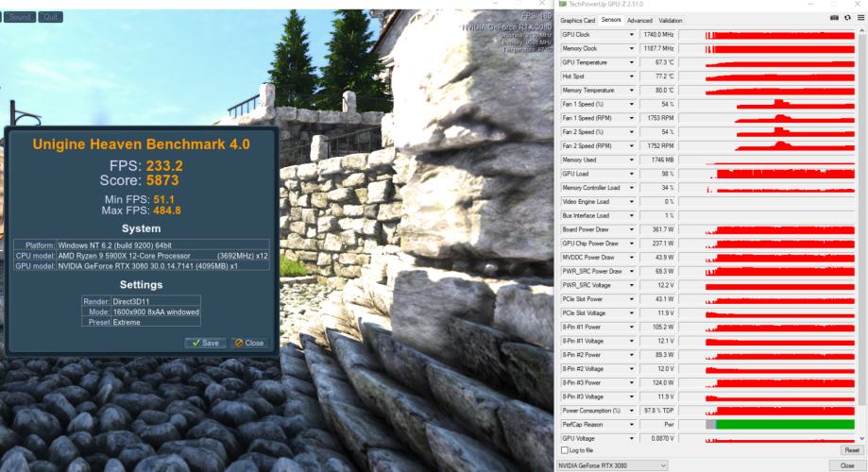This screenshot has width=868, height=472.
Task: Open the GPU Voltage sensor dropdown
Action: 631,439
